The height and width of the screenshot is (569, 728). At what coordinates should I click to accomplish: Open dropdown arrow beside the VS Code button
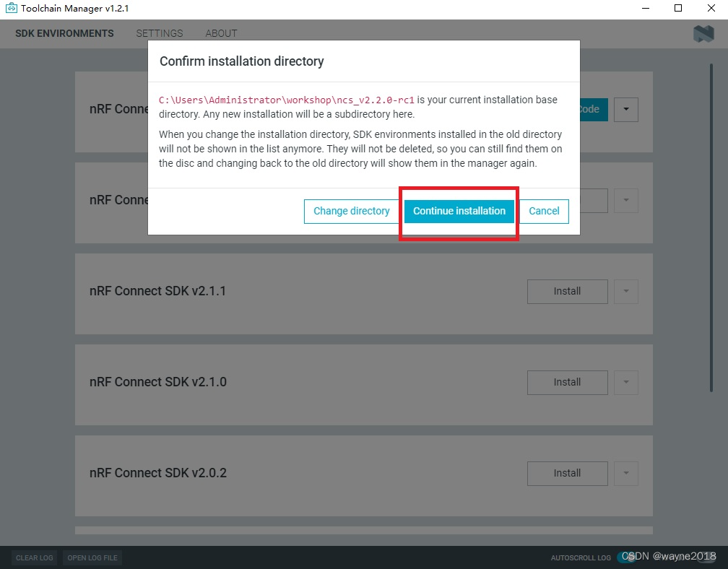(x=626, y=110)
